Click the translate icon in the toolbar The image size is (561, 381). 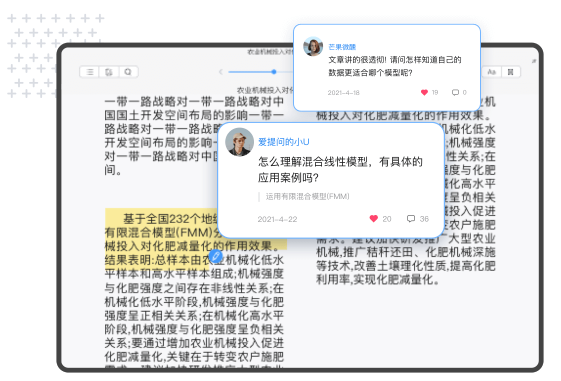point(109,72)
